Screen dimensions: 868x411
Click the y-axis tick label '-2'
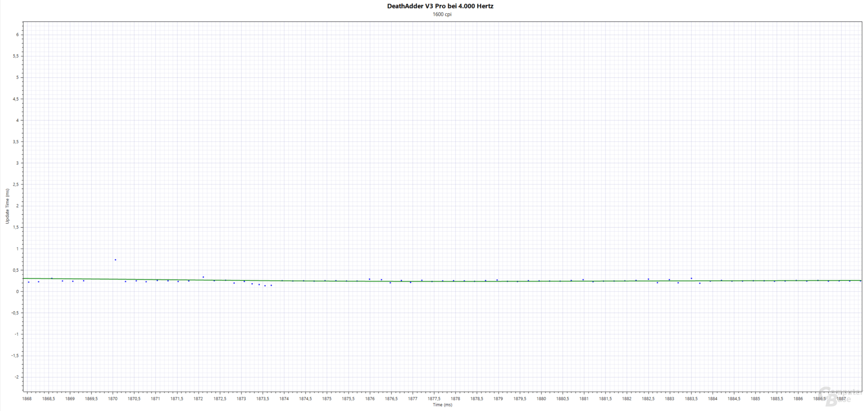tap(17, 377)
